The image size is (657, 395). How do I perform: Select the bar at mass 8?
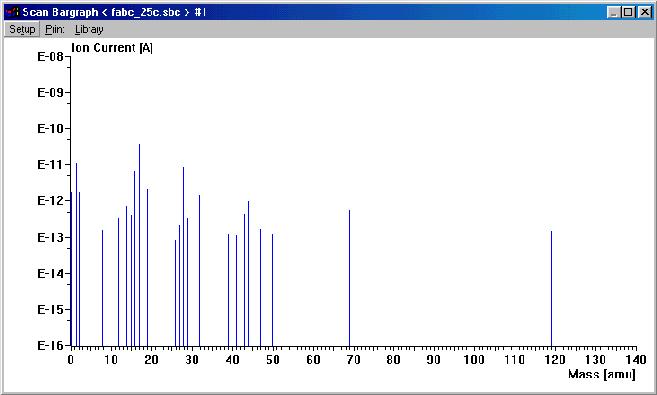pyautogui.click(x=103, y=288)
